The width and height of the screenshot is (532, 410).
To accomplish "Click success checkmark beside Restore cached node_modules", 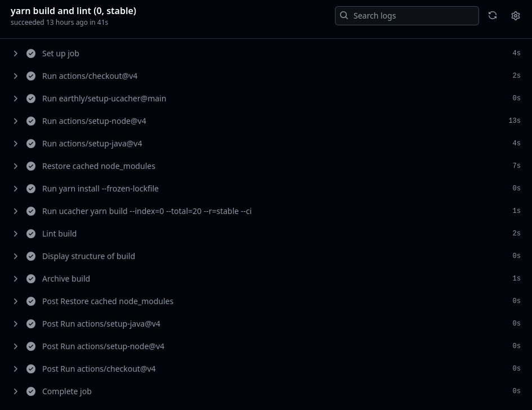I will (31, 166).
